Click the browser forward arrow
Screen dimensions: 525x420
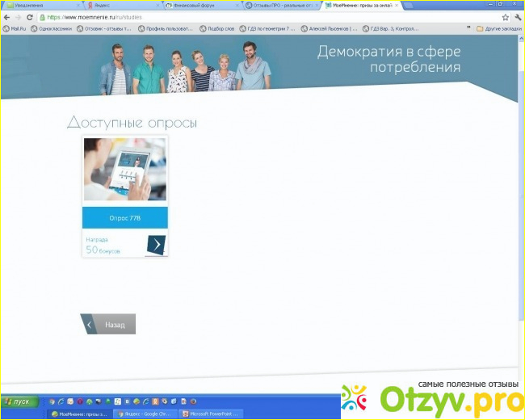pyautogui.click(x=18, y=17)
